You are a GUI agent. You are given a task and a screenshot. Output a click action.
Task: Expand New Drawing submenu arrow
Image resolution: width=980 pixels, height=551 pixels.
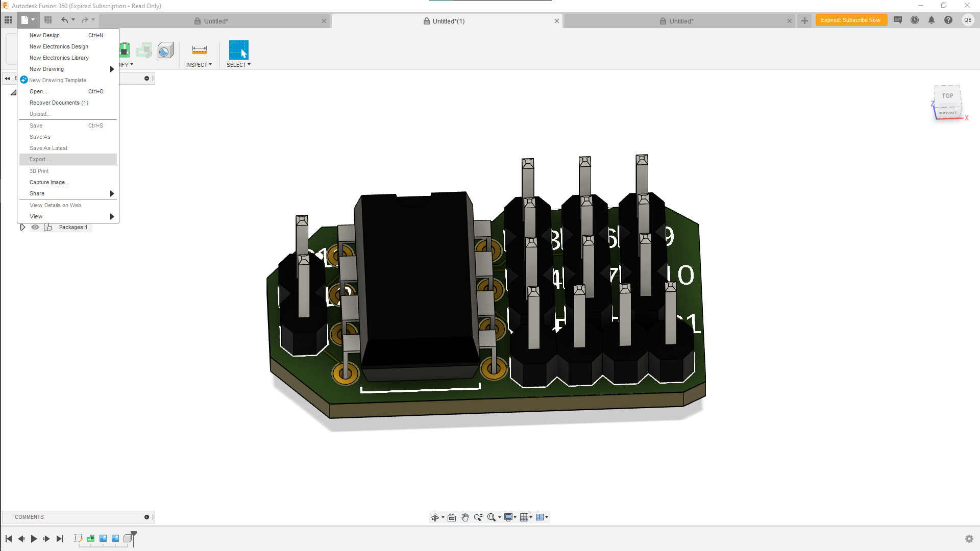pos(112,69)
